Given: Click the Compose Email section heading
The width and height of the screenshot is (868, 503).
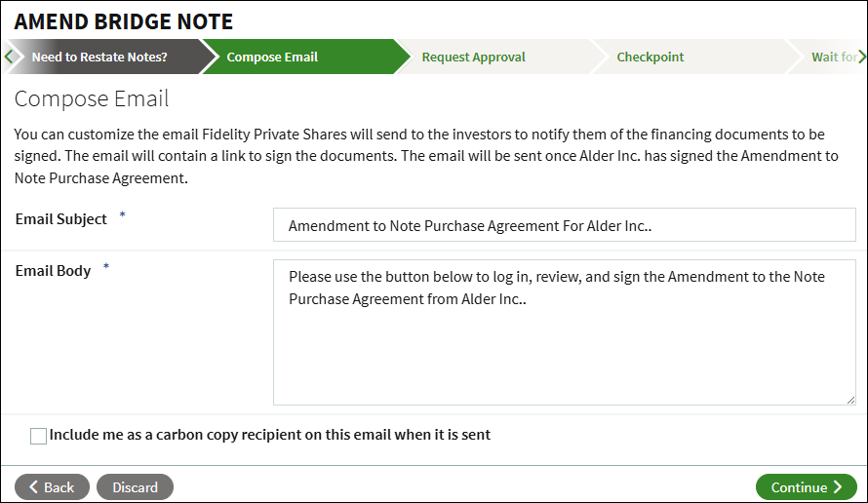Looking at the screenshot, I should 92,98.
